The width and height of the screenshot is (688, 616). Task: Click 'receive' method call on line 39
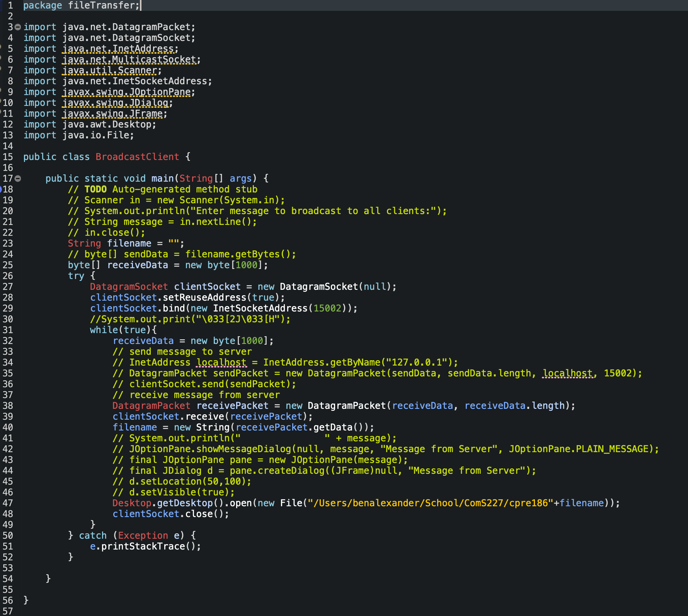click(x=204, y=417)
